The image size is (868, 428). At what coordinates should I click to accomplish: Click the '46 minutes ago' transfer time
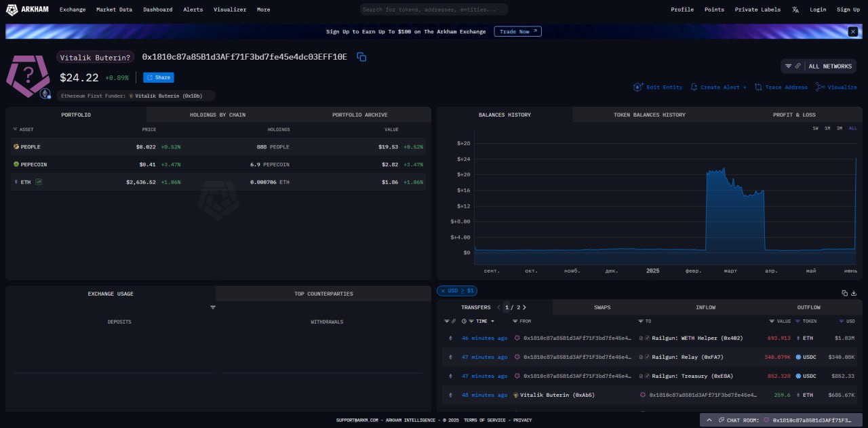tap(484, 338)
